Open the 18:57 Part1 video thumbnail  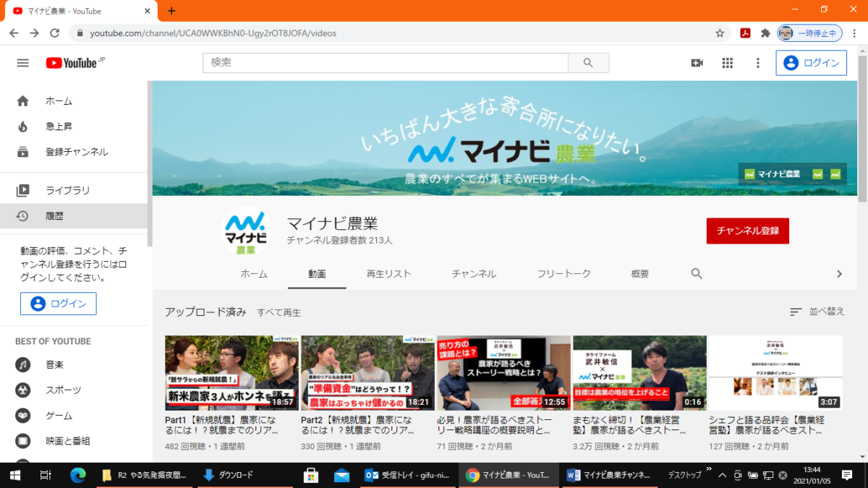[x=231, y=373]
